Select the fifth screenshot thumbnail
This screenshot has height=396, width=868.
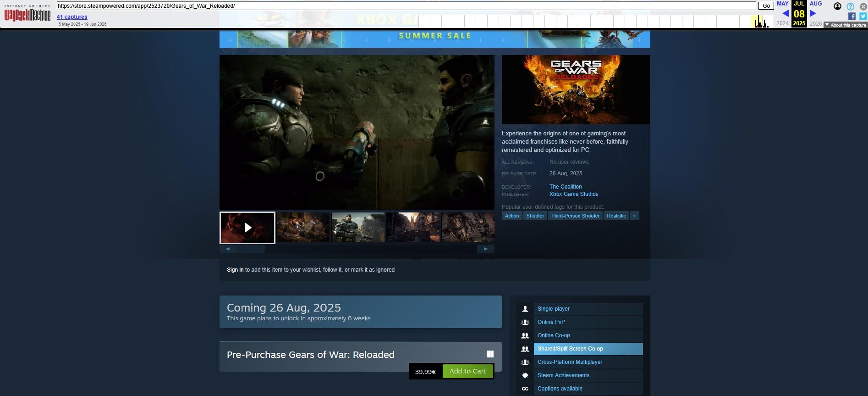pyautogui.click(x=468, y=228)
